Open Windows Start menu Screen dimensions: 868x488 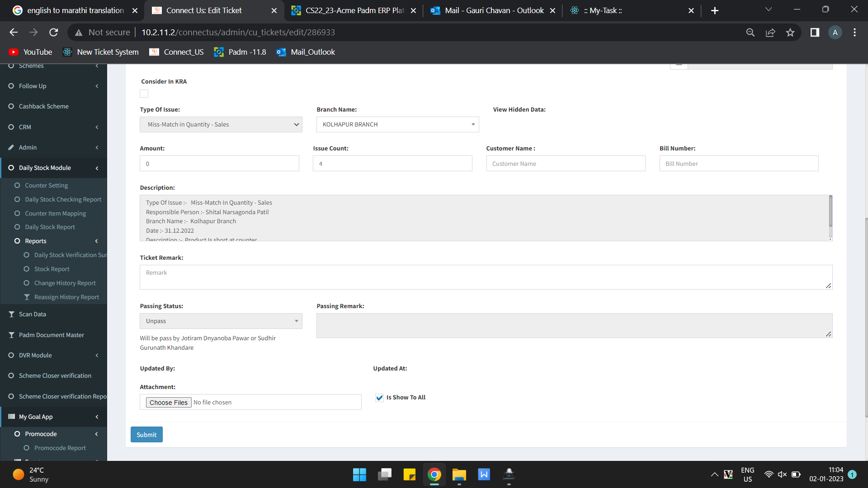[359, 474]
